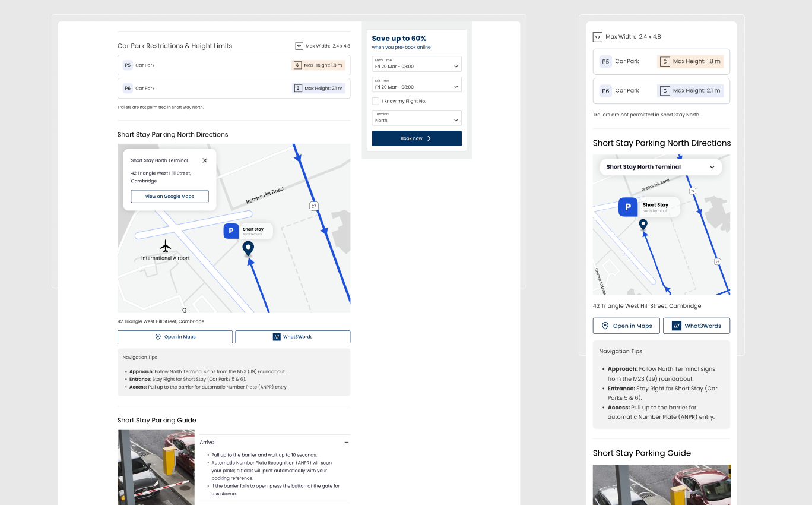Click route 27 shield on desktop map
The image size is (812, 505).
314,206
